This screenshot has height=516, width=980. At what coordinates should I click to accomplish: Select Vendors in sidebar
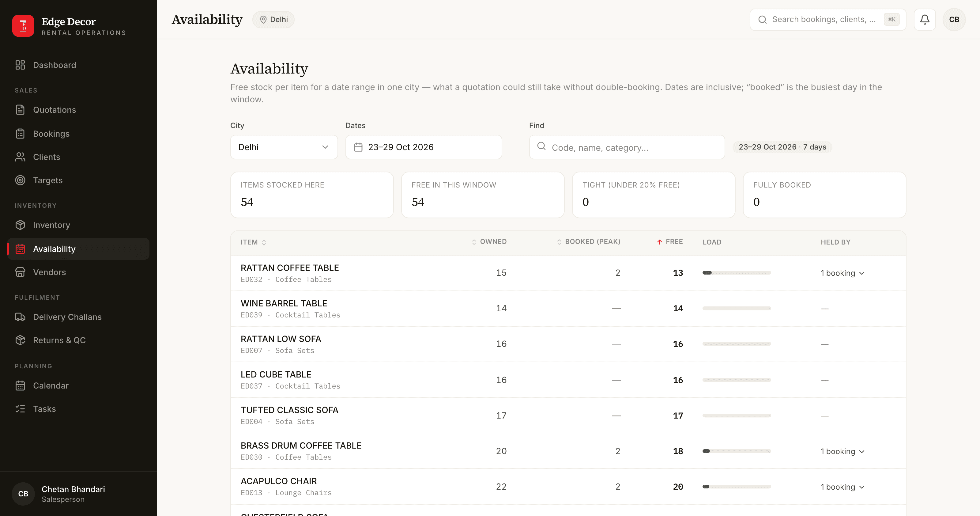(x=78, y=272)
